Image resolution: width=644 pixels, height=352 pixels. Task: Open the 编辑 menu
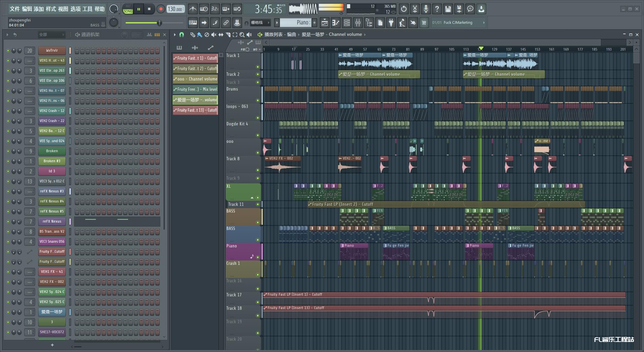click(27, 9)
